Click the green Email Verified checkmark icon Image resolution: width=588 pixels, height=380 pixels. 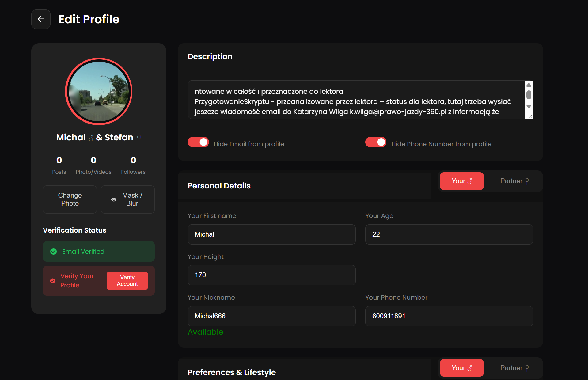click(x=54, y=252)
